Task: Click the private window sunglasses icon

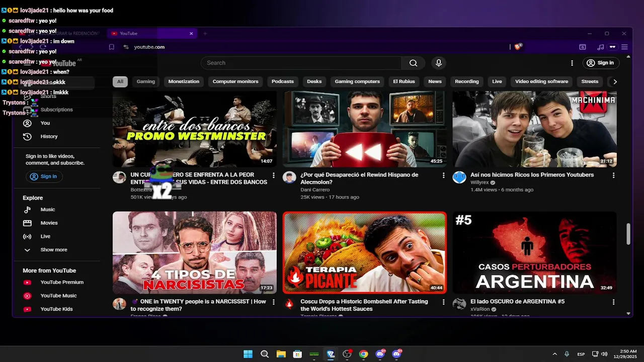Action: click(612, 47)
